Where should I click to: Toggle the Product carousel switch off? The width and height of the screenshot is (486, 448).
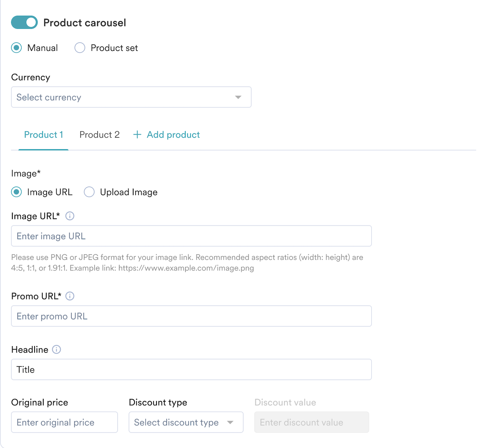point(25,22)
